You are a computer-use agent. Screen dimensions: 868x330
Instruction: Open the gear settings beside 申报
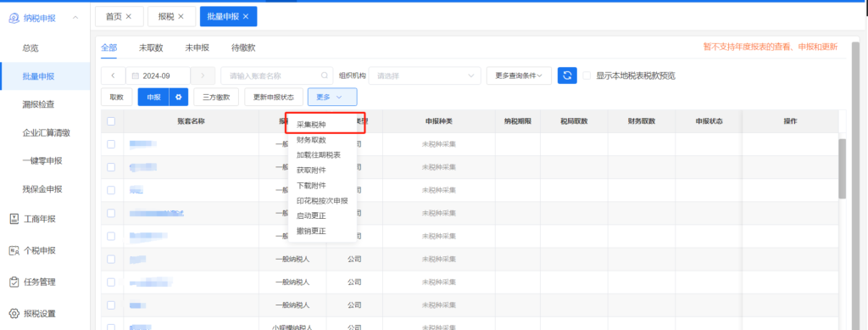[x=178, y=97]
